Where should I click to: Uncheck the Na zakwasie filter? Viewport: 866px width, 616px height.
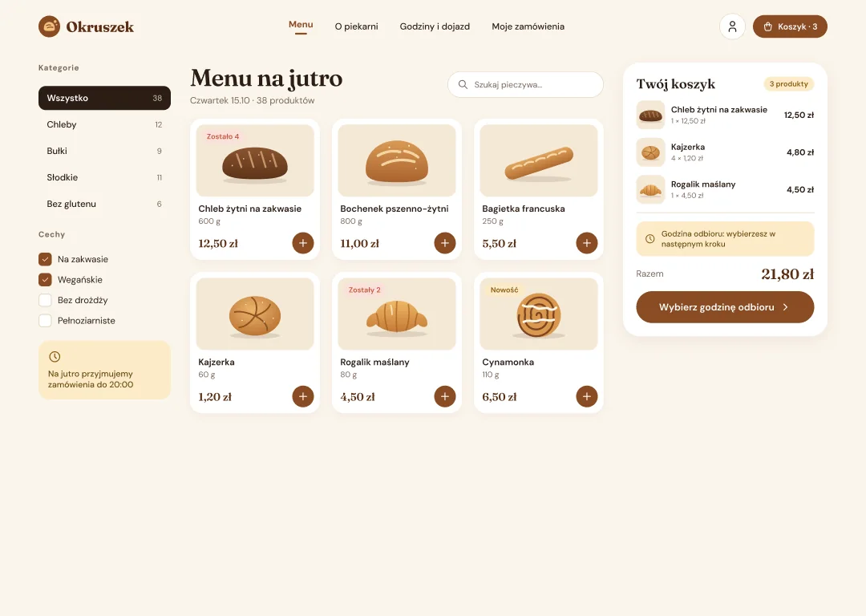coord(45,259)
